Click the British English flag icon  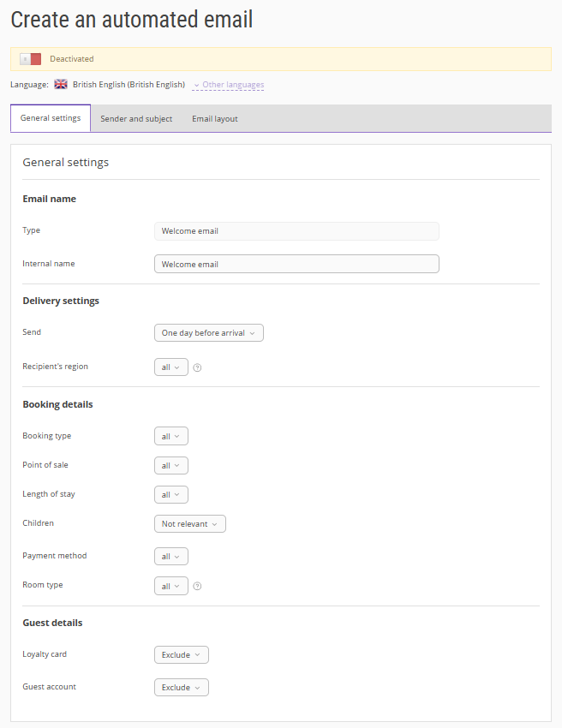(61, 85)
